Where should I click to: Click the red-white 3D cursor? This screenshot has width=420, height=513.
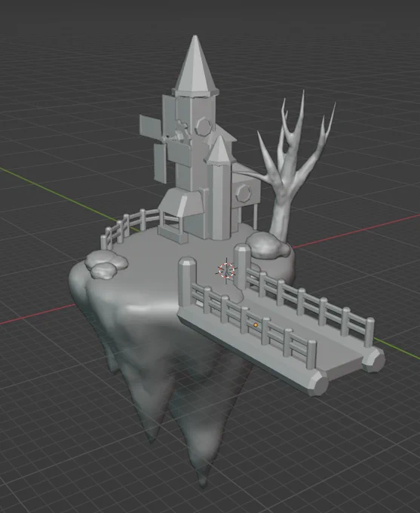226,271
